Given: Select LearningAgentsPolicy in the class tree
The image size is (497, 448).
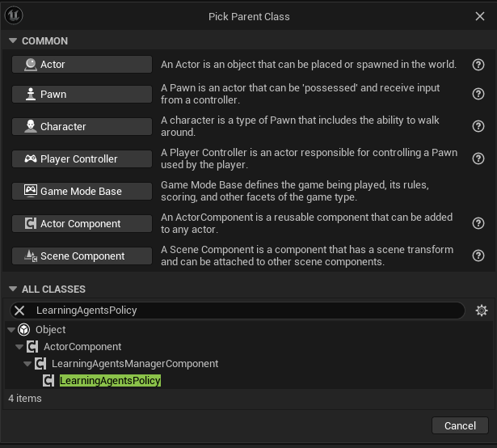Looking at the screenshot, I should [110, 380].
